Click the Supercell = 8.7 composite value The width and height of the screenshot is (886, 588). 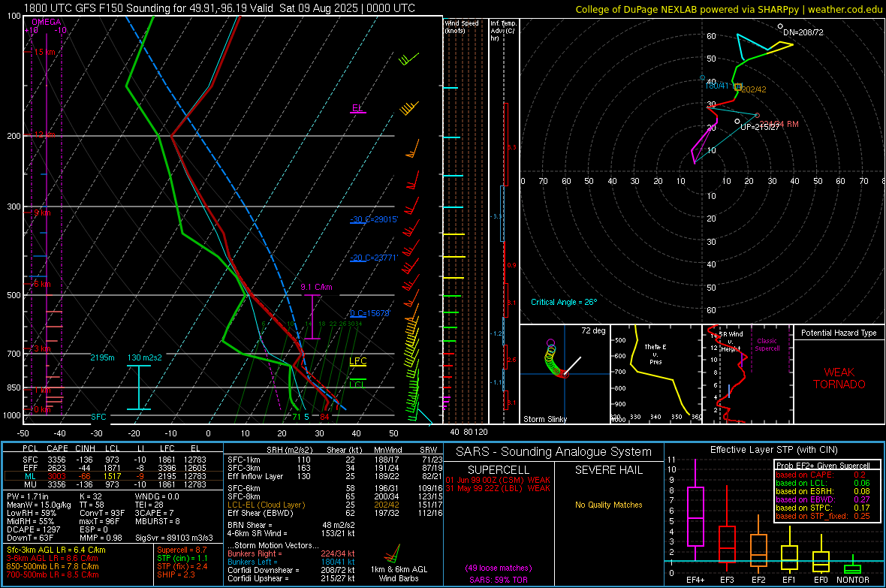coord(182,550)
